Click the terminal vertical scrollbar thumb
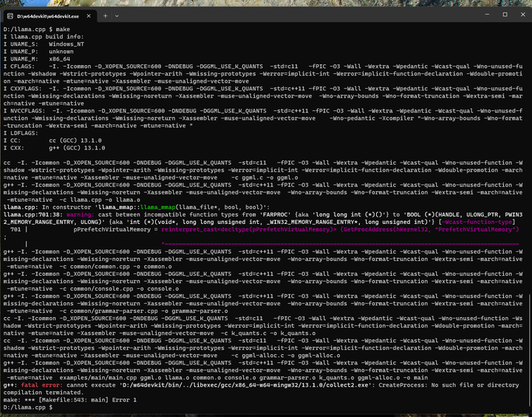532x417 pixels. (530, 352)
